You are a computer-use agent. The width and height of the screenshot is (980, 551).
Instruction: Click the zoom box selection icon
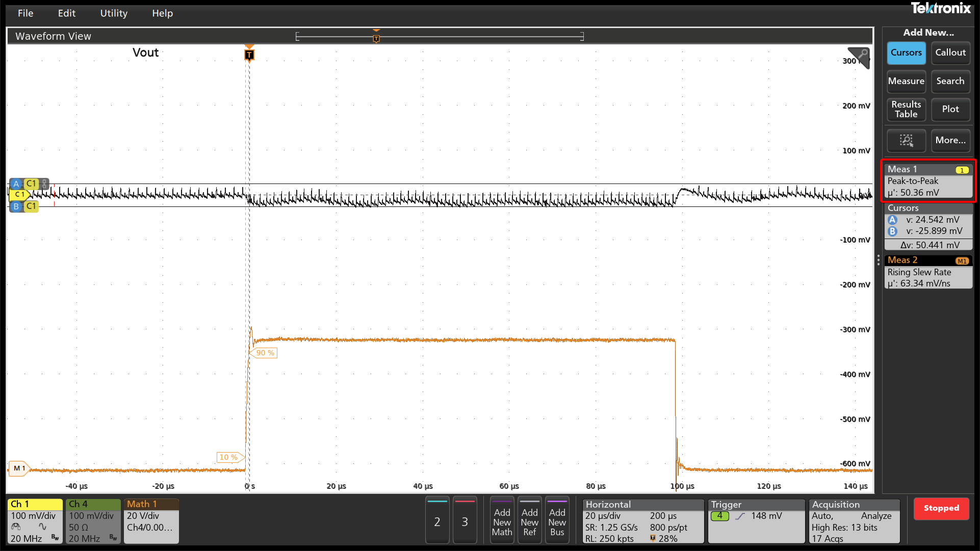click(x=906, y=140)
